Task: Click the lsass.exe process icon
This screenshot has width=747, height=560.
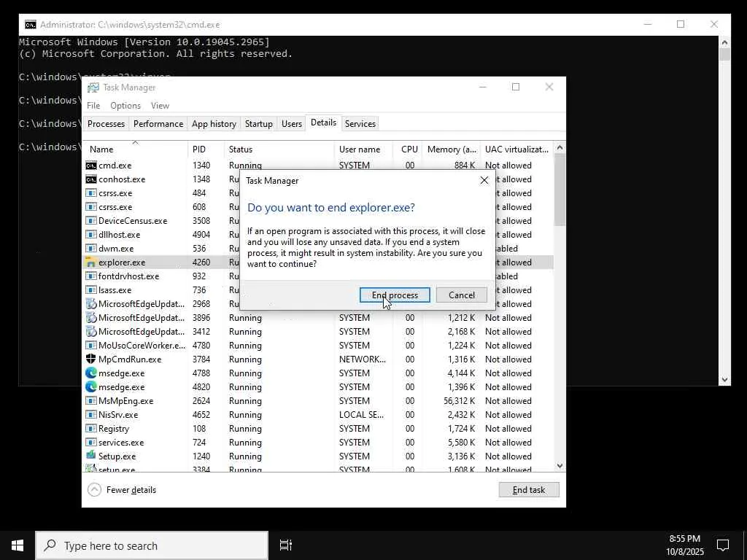Action: click(x=91, y=289)
